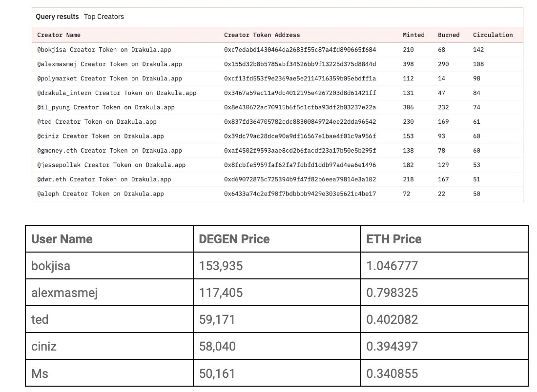
Task: Select the @drakula_intern Creator Token row name
Action: pos(117,93)
